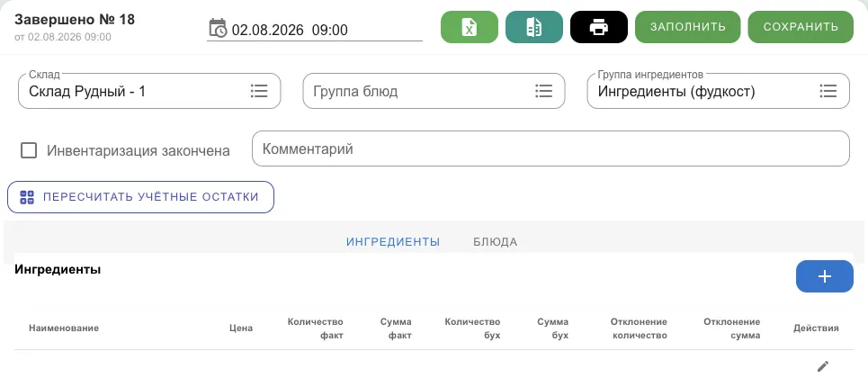The width and height of the screenshot is (868, 378).
Task: Open the calendar clock date picker icon
Action: [218, 28]
